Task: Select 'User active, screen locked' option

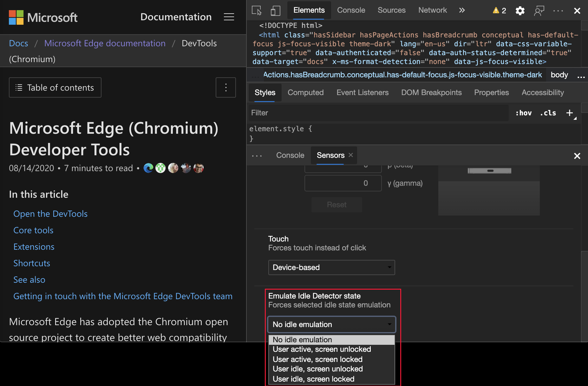Action: [x=331, y=359]
